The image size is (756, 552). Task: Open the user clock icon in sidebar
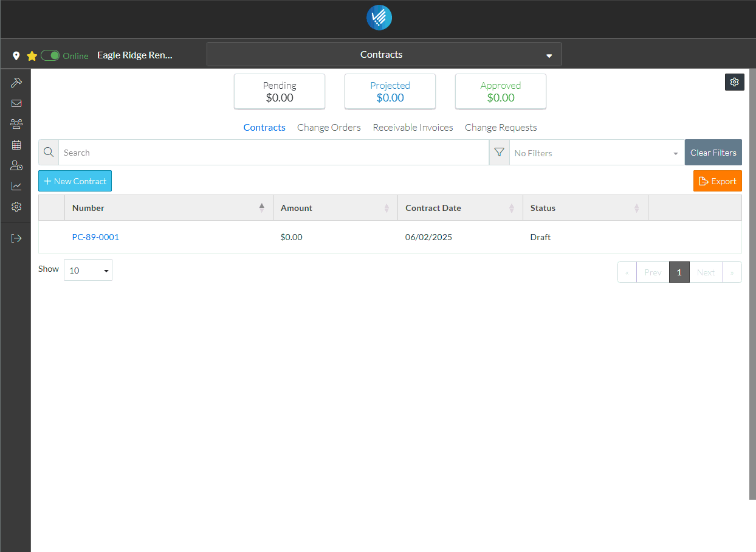(x=16, y=165)
